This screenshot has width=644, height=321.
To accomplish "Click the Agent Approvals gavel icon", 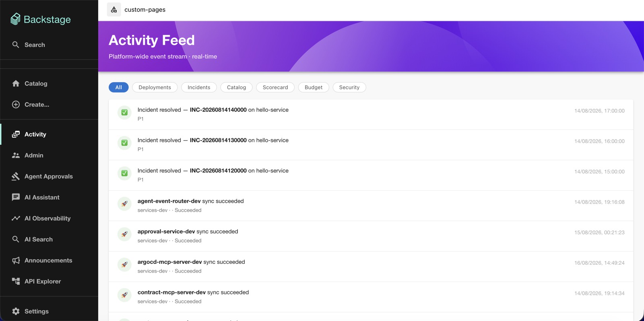I will pyautogui.click(x=16, y=176).
